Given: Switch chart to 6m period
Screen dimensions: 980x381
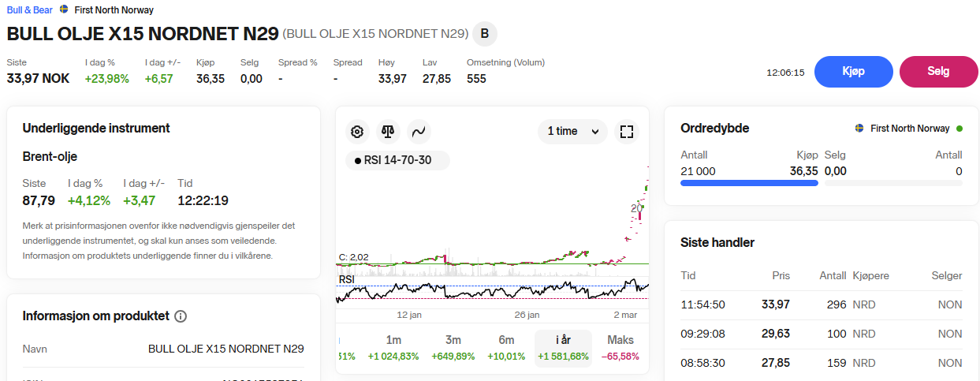Looking at the screenshot, I should pyautogui.click(x=506, y=347).
